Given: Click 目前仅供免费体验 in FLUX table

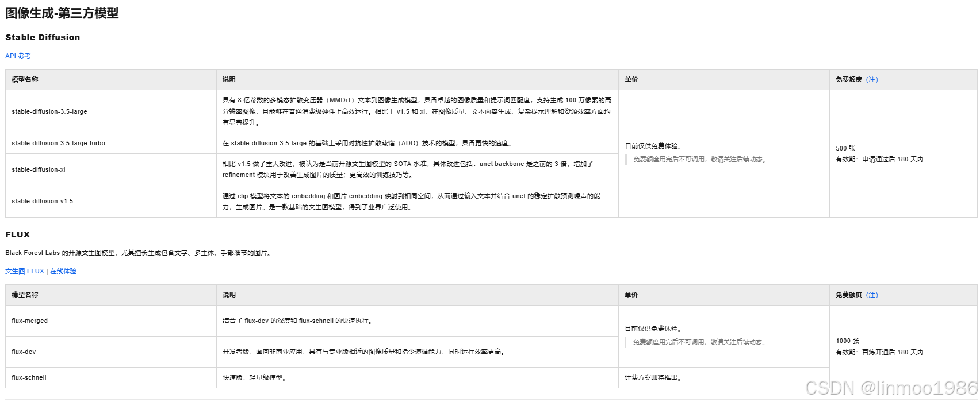Looking at the screenshot, I should click(653, 329).
